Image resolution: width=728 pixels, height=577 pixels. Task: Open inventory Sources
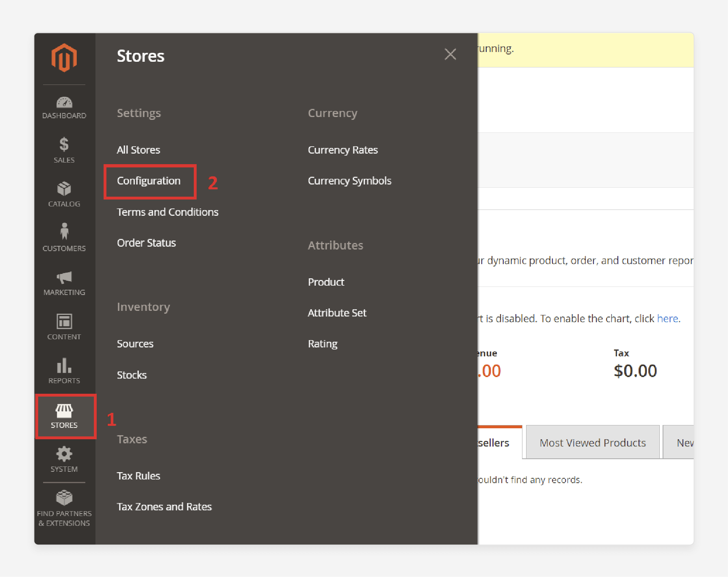[x=135, y=344]
